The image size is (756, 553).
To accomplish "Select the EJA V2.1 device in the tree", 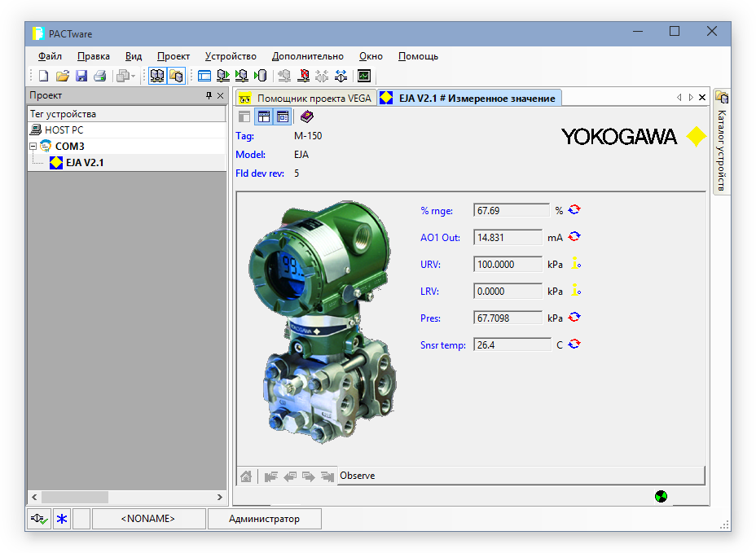I will tap(85, 162).
